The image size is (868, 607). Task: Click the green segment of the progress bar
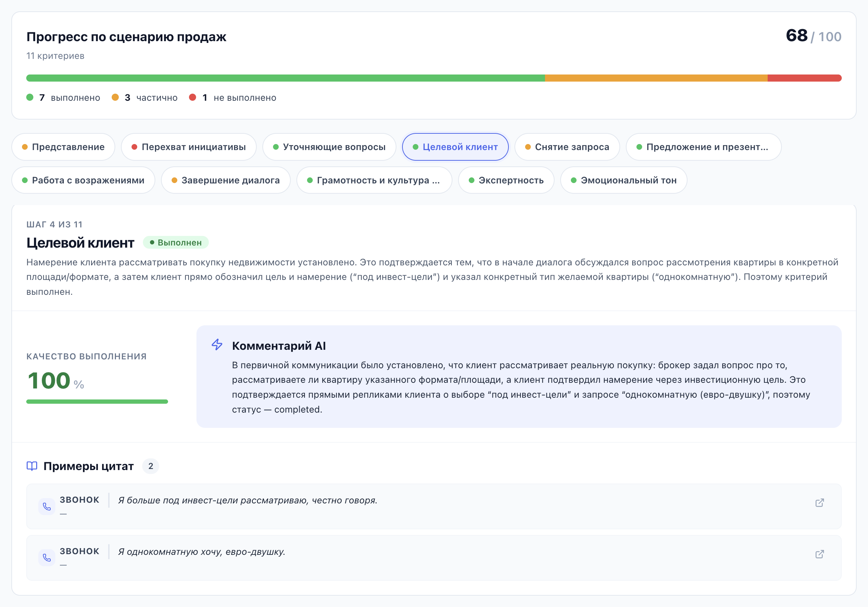pos(285,78)
